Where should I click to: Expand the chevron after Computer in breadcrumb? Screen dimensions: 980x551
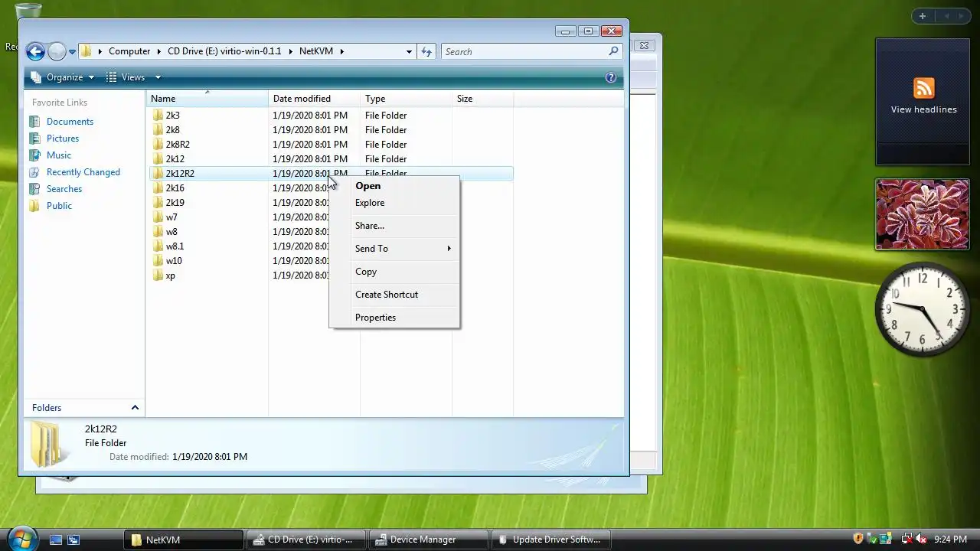(x=159, y=51)
